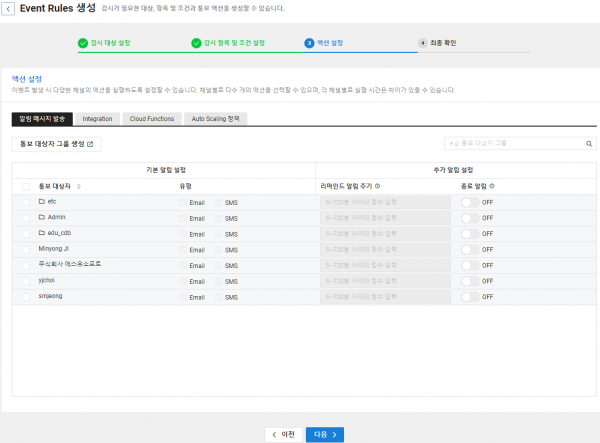The width and height of the screenshot is (600, 443).
Task: Check the Minyong Ji row checkbox
Action: [x=26, y=250]
